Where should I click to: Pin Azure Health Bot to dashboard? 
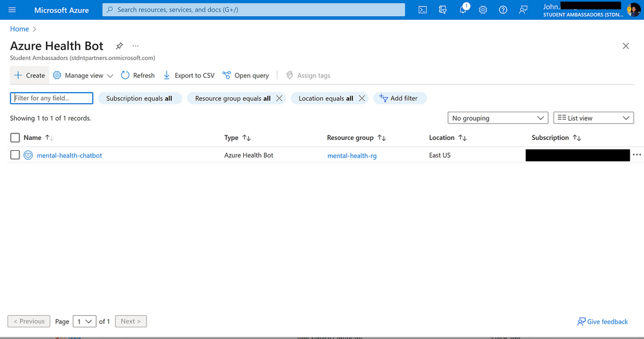119,46
